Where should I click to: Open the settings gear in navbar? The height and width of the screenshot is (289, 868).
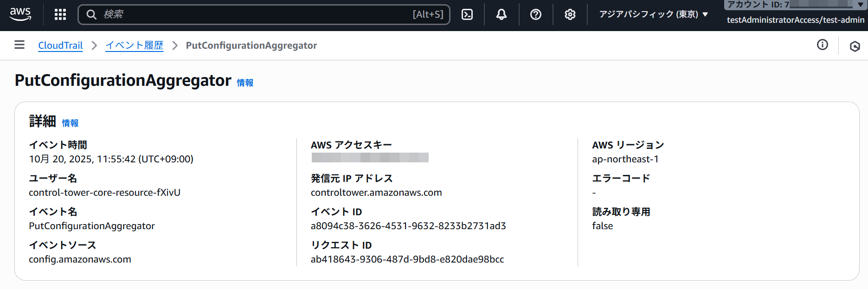coord(570,14)
